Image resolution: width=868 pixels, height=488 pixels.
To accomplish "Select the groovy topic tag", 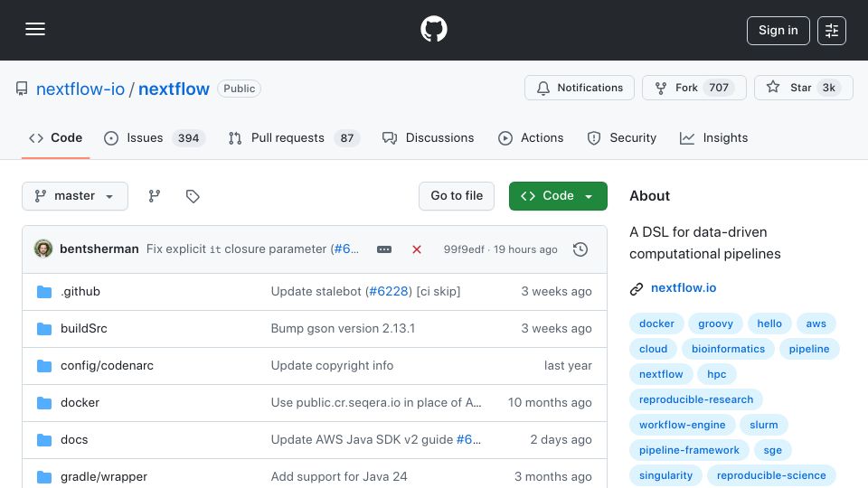I will click(x=715, y=324).
